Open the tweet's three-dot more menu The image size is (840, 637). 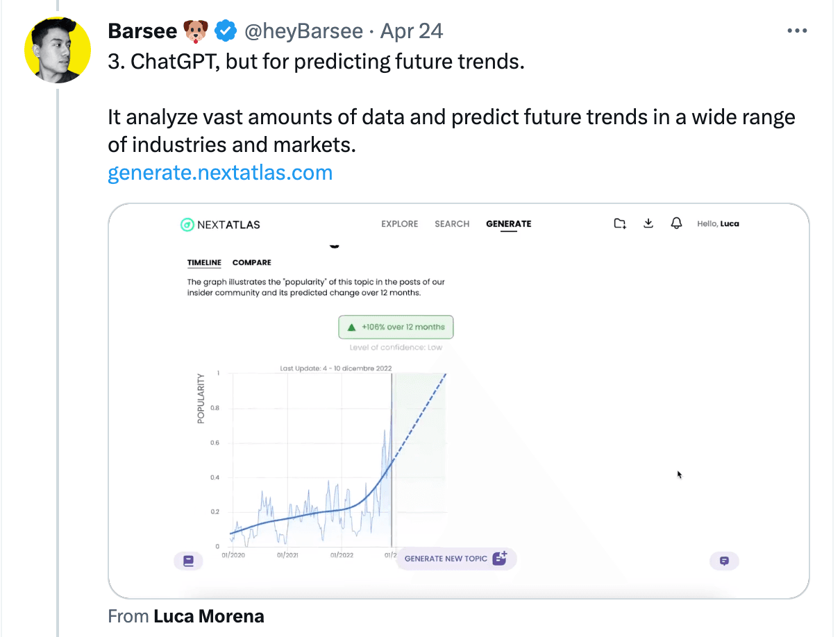[796, 31]
